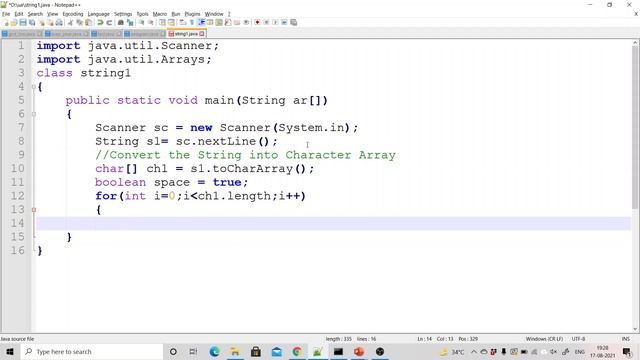The height and width of the screenshot is (360, 640).
Task: Collapse for-loop fold at line 13
Action: pos(34,210)
